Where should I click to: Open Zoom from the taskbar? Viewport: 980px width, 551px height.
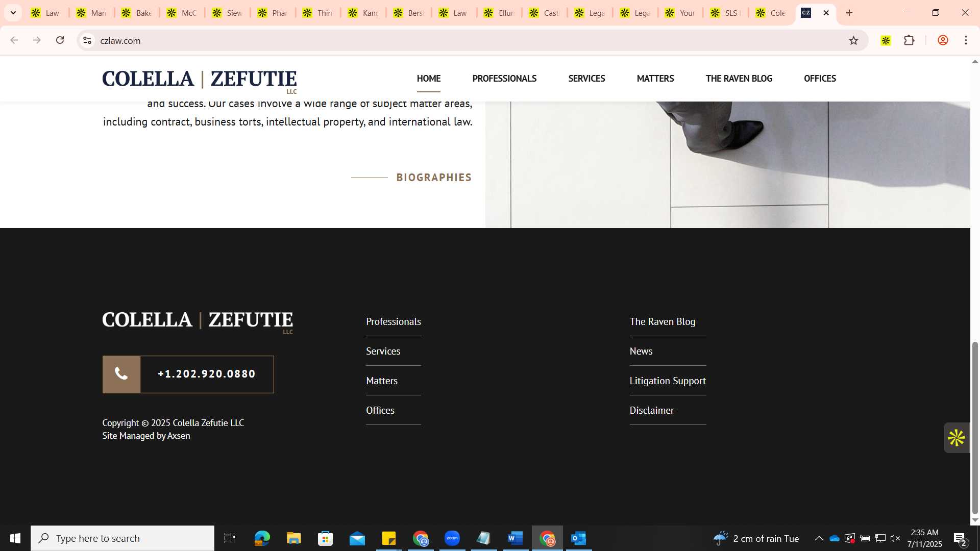click(x=452, y=538)
